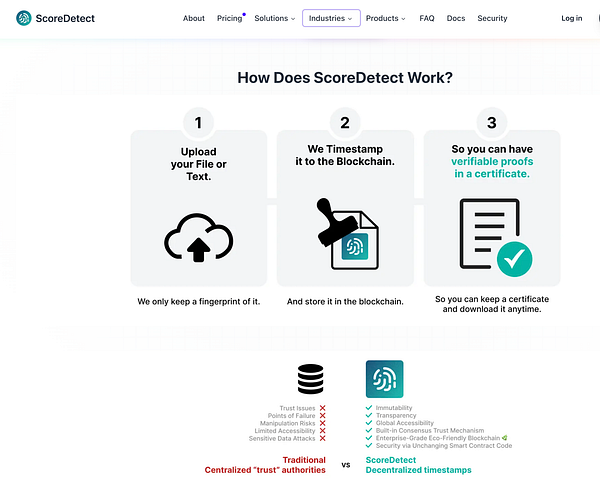Click the ScoreDetect fingerprint logo icon in header
Screen dimensions: 600x484
click(24, 18)
